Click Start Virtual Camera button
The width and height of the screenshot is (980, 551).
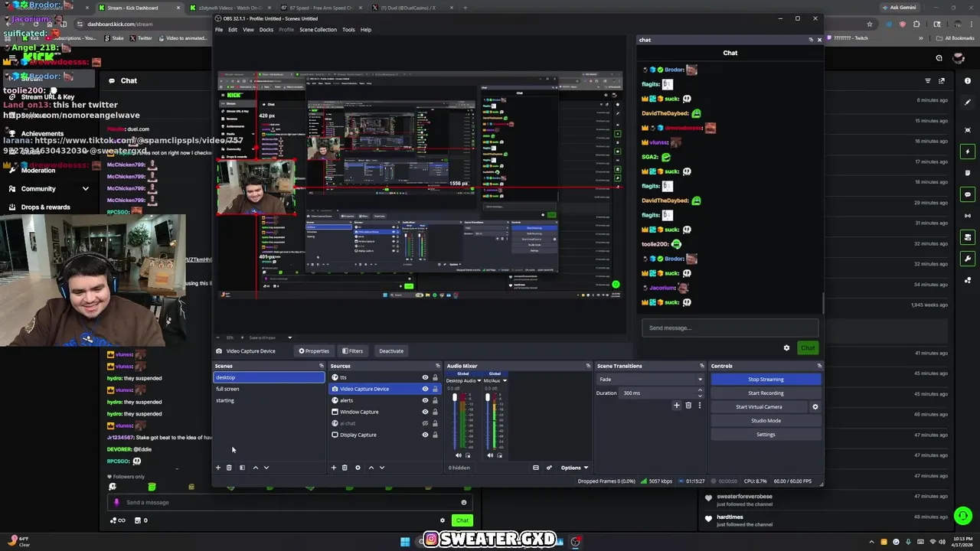(759, 407)
